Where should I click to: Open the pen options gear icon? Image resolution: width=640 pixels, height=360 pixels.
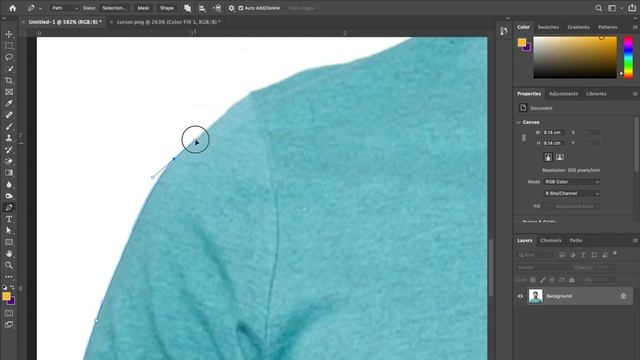click(x=231, y=8)
